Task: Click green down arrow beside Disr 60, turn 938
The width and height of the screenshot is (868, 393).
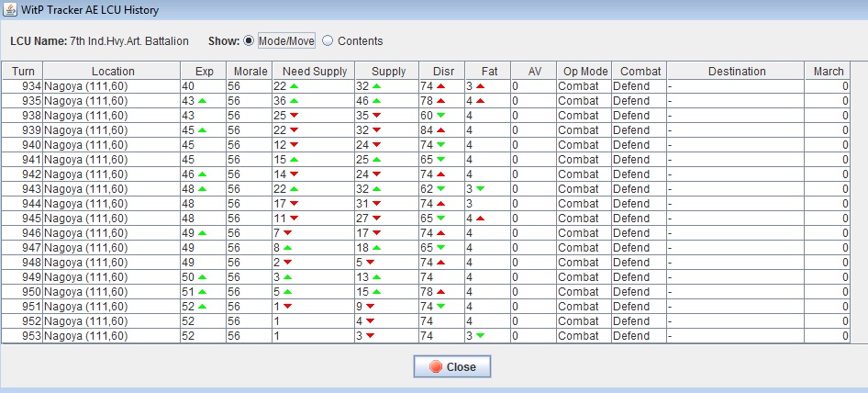Action: 440,116
